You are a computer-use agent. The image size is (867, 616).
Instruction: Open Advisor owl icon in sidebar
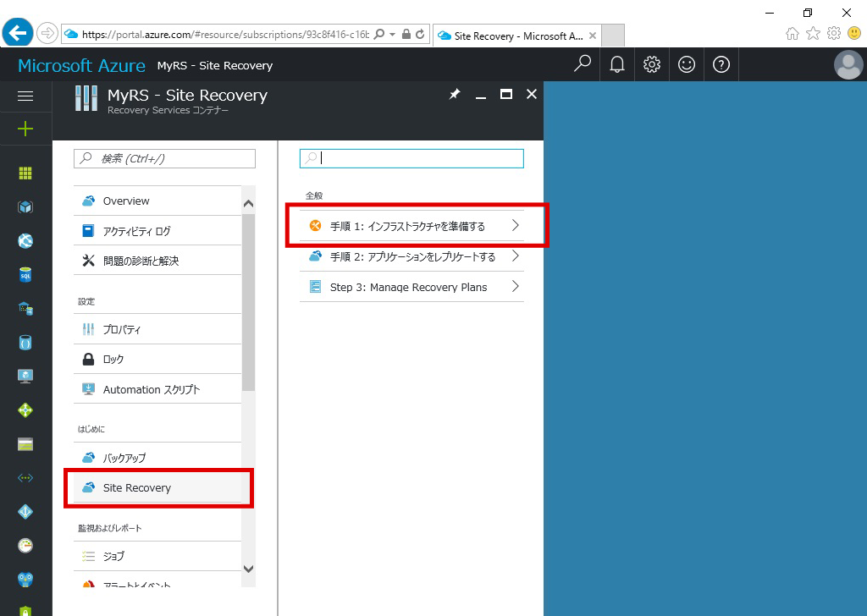click(x=25, y=579)
